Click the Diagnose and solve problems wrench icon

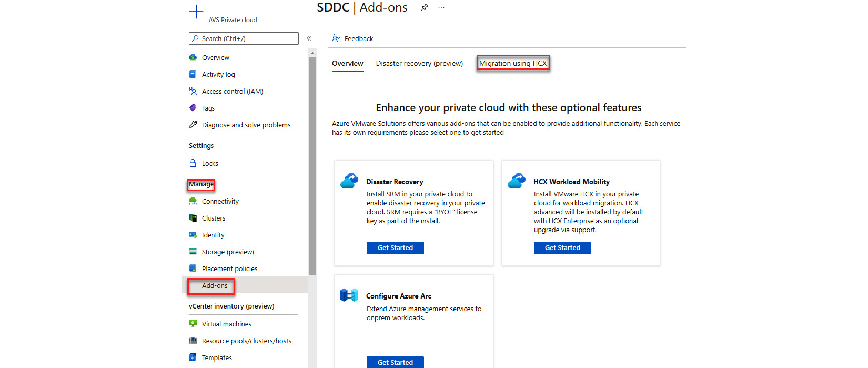(193, 125)
